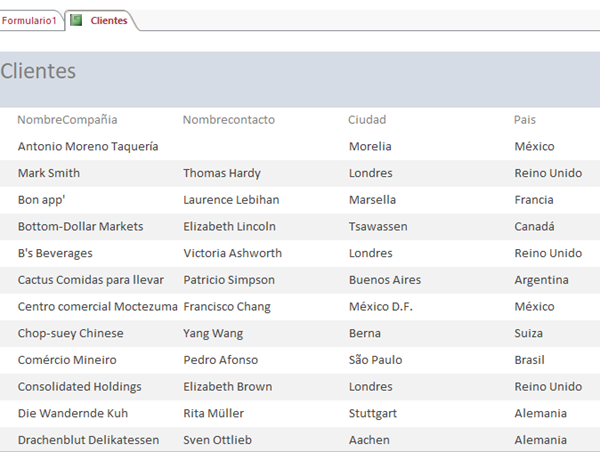The width and height of the screenshot is (600, 452).
Task: Select the Nombrecontacto column header
Action: coord(228,120)
